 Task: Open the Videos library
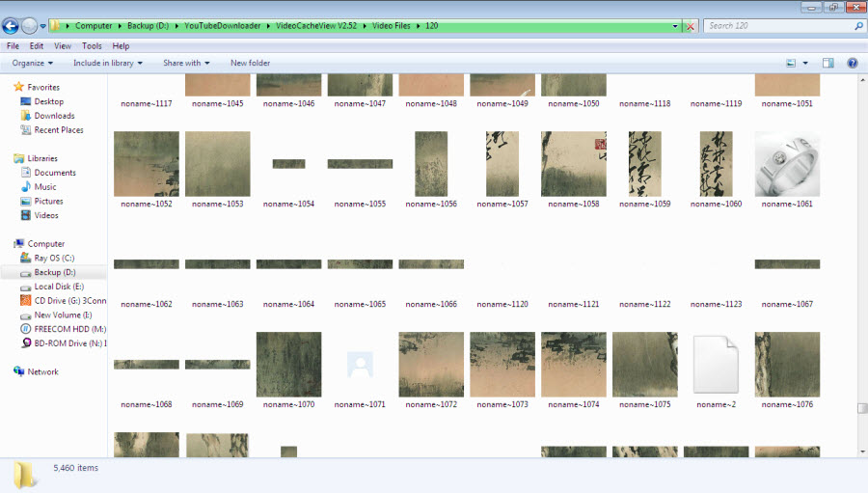[x=46, y=215]
